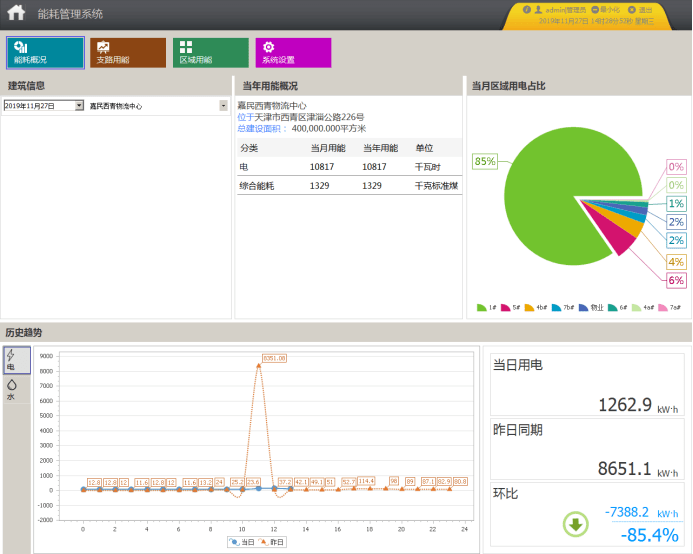Open the 支路用能 branch energy tile
The width and height of the screenshot is (693, 554).
click(128, 53)
